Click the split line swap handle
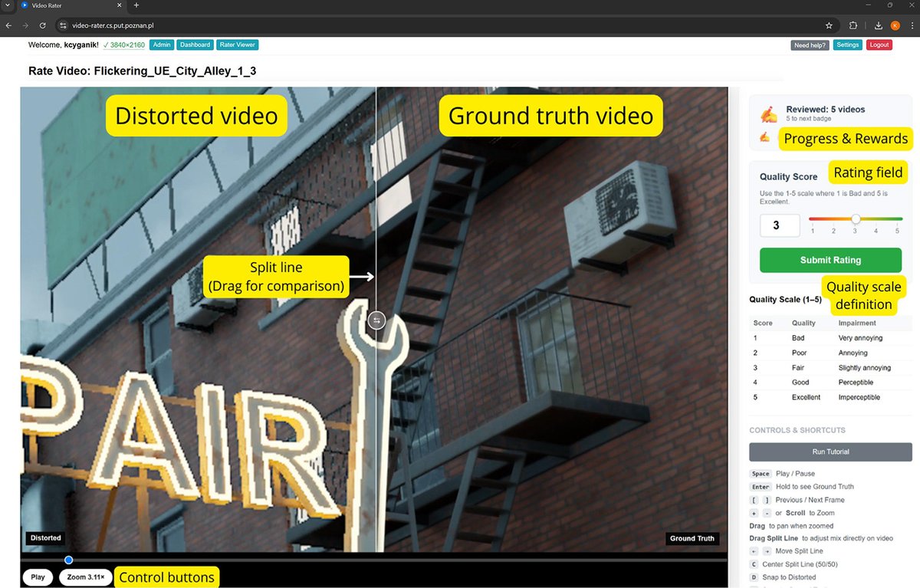Image resolution: width=920 pixels, height=588 pixels. (376, 320)
